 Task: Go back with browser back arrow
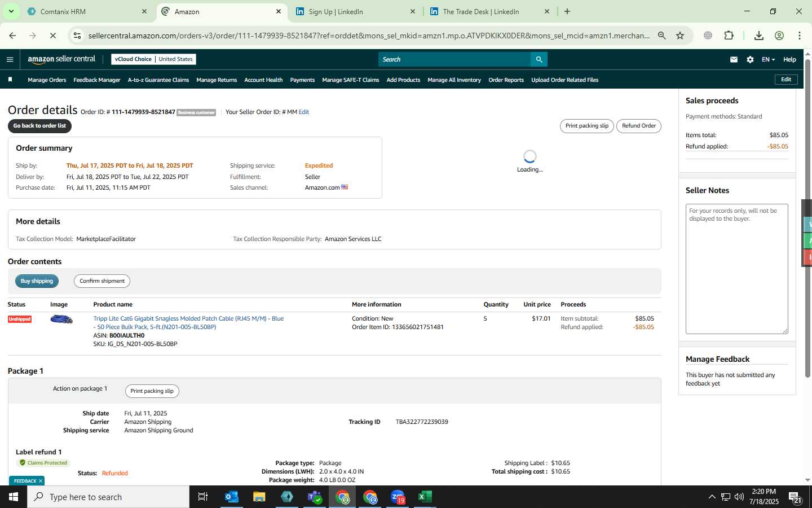point(12,36)
